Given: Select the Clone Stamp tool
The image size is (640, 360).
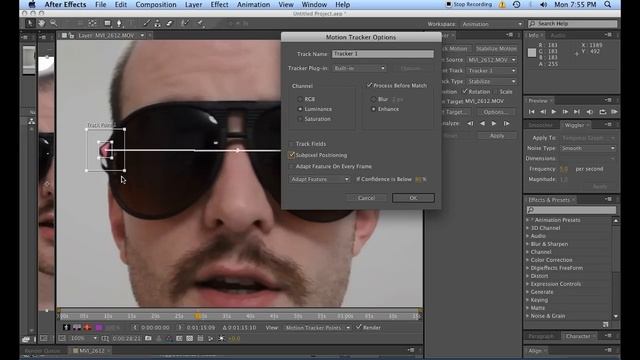Looking at the screenshot, I should point(158,23).
